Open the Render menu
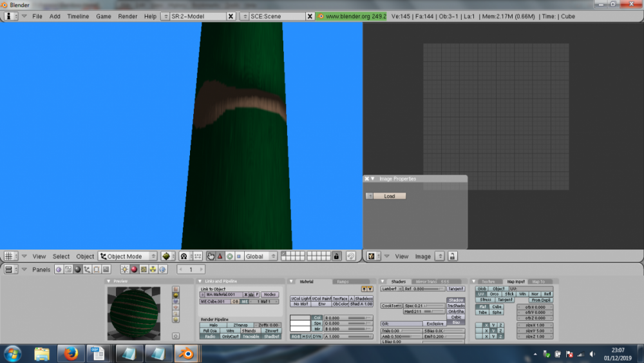This screenshot has width=644, height=363. pos(128,16)
